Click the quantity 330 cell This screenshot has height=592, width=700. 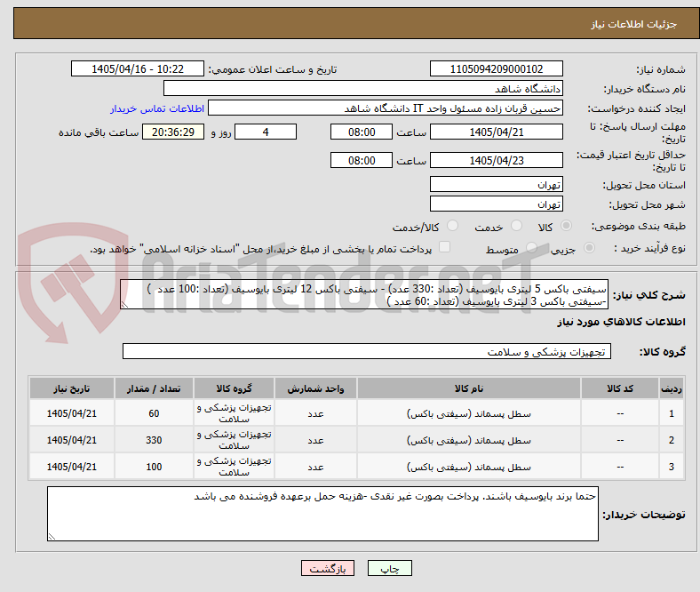154,440
